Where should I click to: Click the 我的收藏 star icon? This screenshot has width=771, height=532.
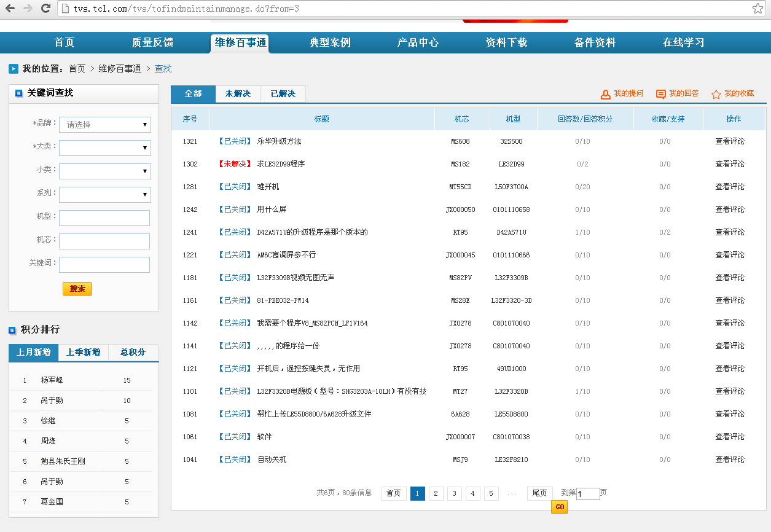point(716,94)
